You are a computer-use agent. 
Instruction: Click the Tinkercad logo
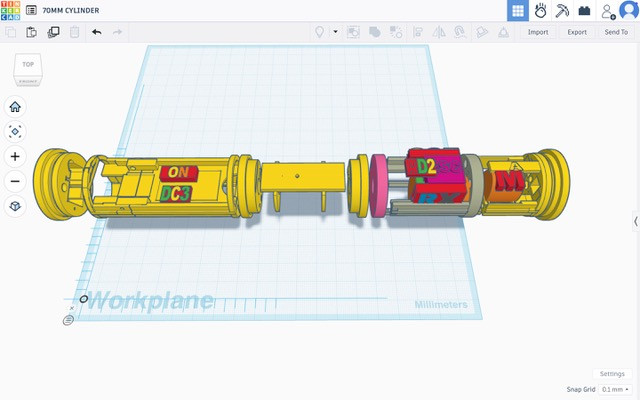(11, 10)
